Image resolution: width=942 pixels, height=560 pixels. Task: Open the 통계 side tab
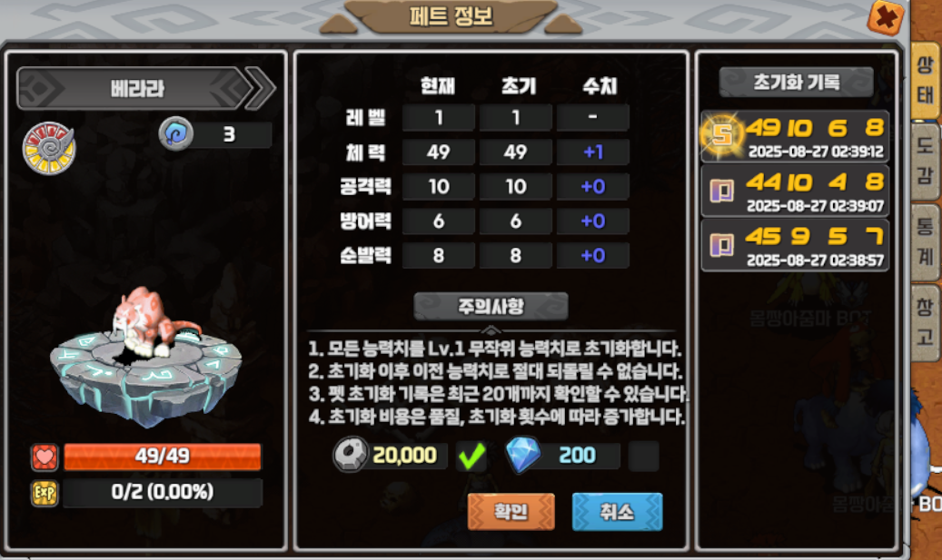click(925, 242)
